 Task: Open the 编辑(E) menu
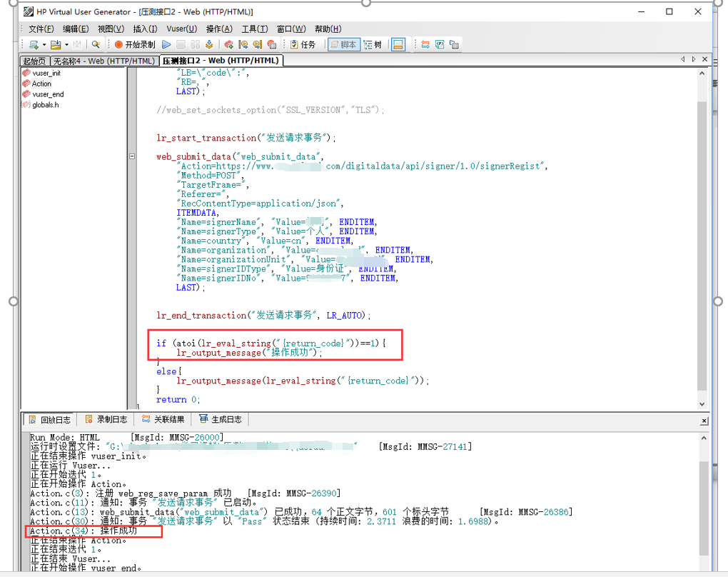tap(76, 29)
